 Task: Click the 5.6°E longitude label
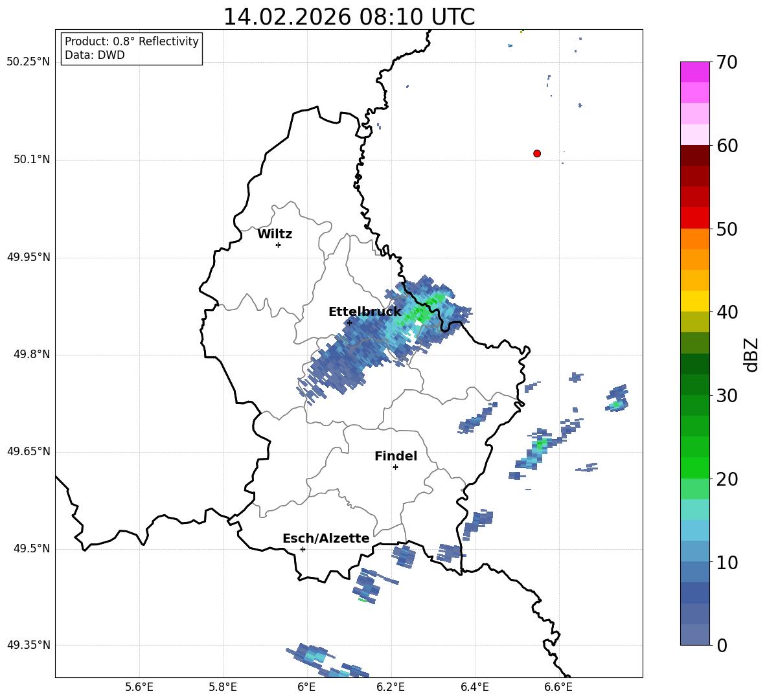pos(139,687)
